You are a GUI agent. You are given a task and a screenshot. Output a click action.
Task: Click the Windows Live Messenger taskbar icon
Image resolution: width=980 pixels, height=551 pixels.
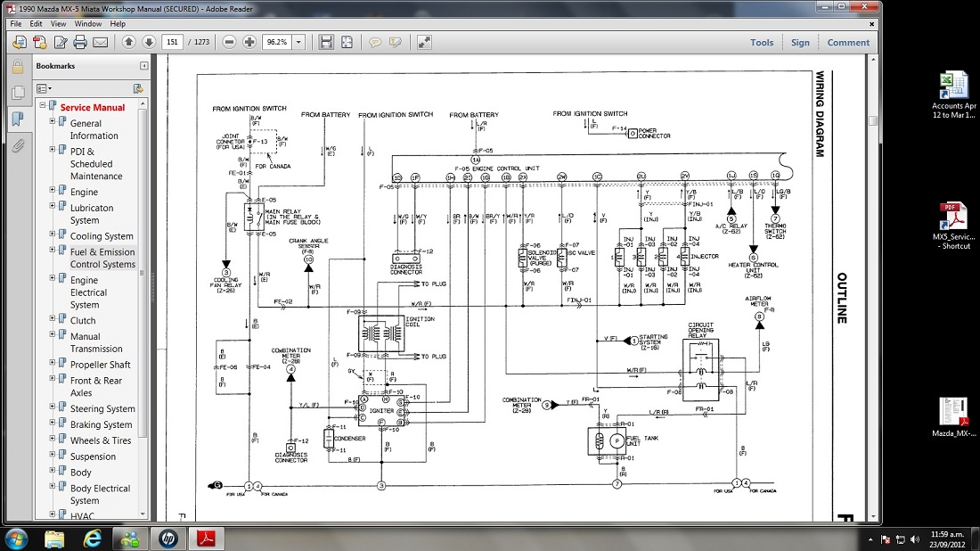point(130,539)
